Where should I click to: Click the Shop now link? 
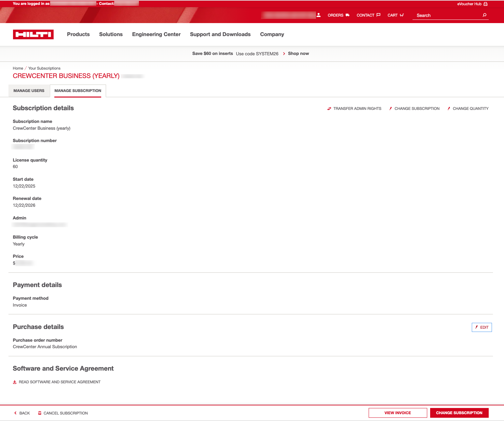click(298, 54)
